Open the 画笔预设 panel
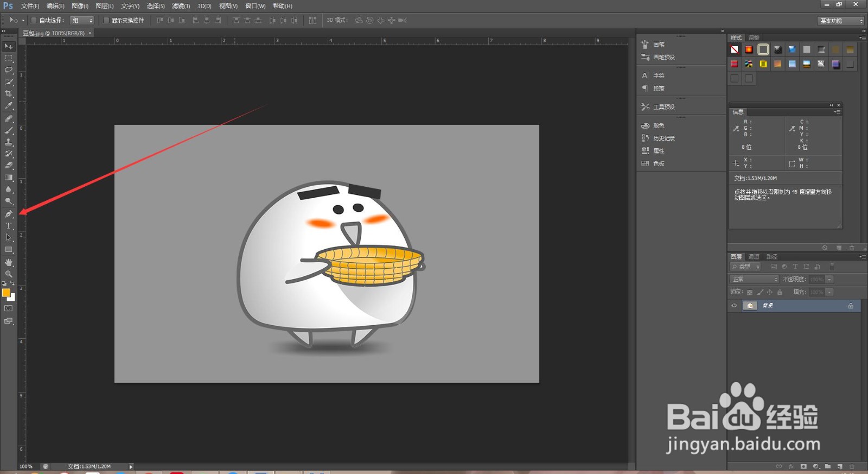The height and width of the screenshot is (474, 868). click(664, 57)
